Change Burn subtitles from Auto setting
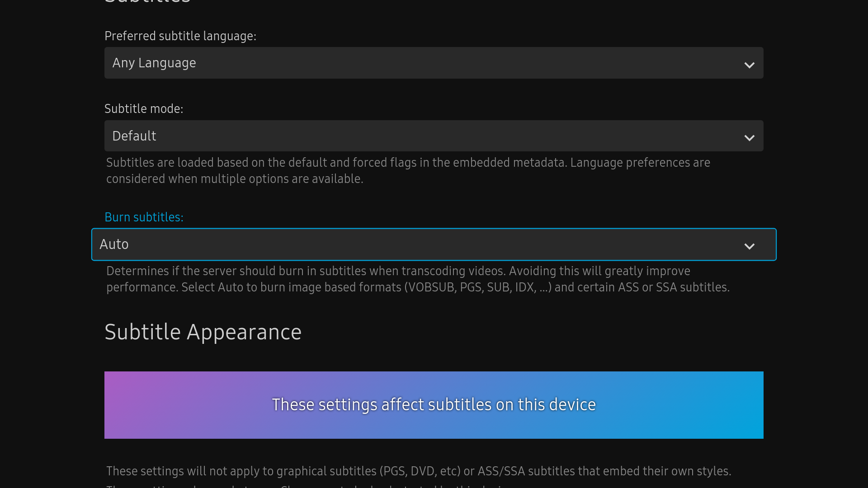 coord(433,244)
